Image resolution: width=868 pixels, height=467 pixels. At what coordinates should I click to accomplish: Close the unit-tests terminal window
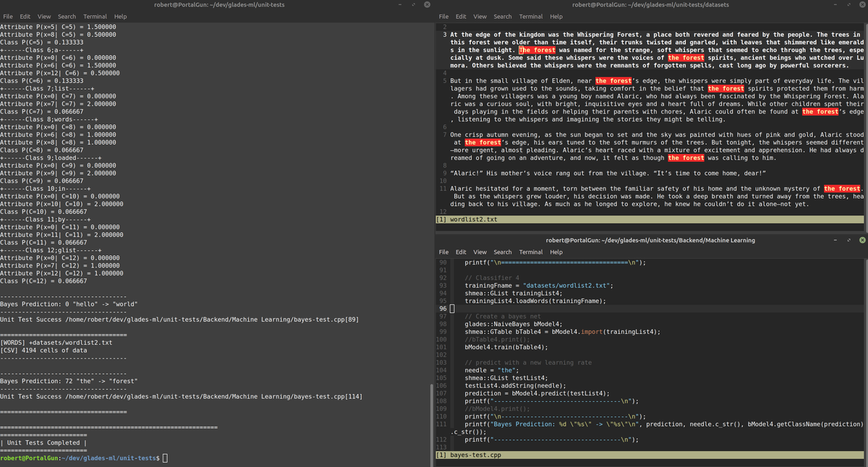[x=427, y=4]
